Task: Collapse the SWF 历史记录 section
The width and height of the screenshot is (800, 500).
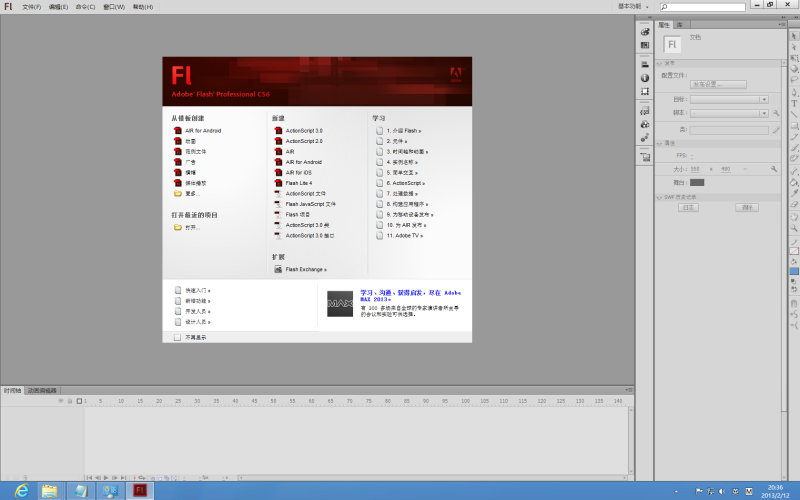Action: pos(659,197)
